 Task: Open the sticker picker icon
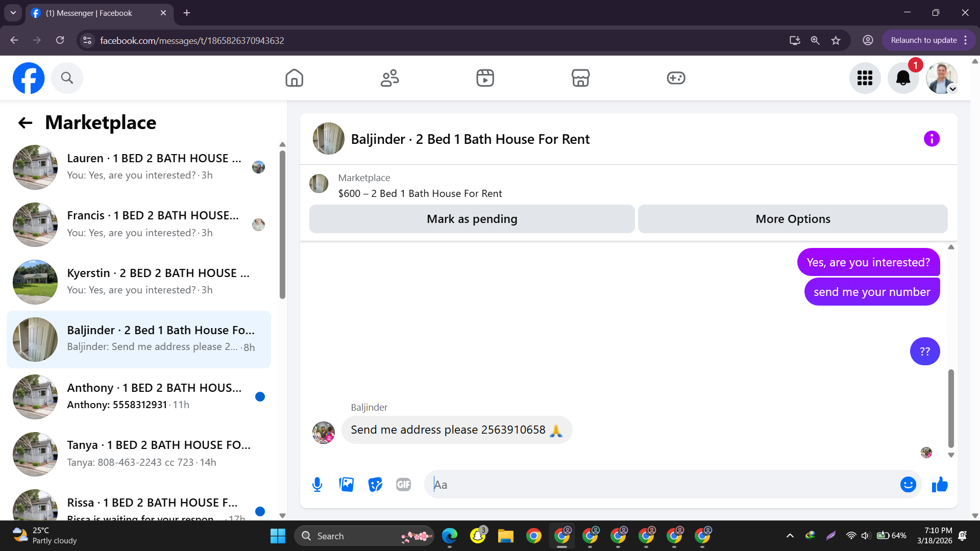[375, 485]
